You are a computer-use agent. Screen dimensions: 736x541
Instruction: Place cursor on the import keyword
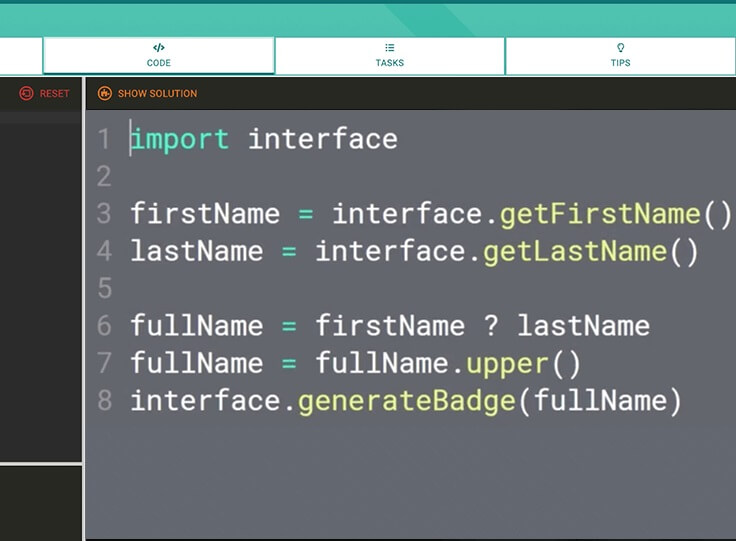[x=180, y=139]
